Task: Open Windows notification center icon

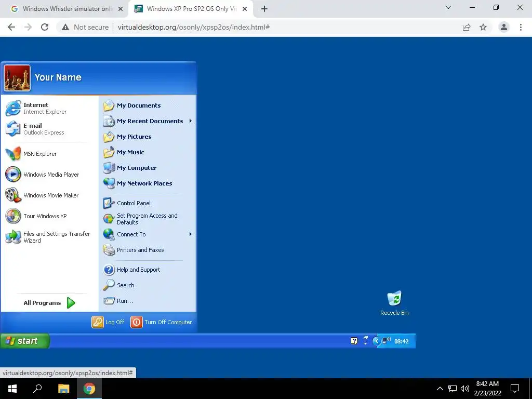Action: [515, 389]
